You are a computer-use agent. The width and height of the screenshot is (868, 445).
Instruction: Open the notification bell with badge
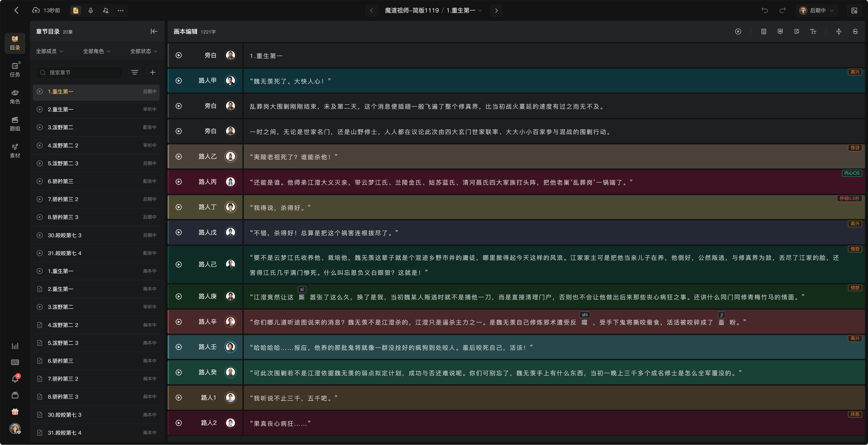click(x=15, y=379)
